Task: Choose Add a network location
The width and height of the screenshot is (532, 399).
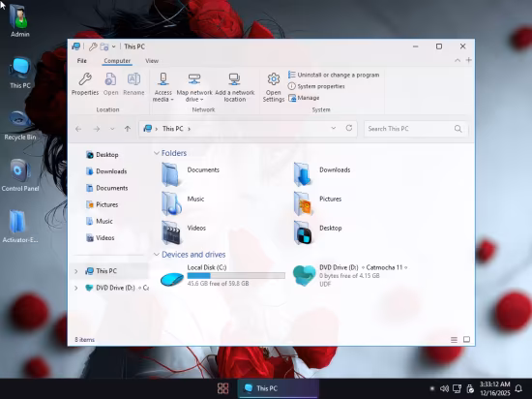Action: (x=234, y=87)
